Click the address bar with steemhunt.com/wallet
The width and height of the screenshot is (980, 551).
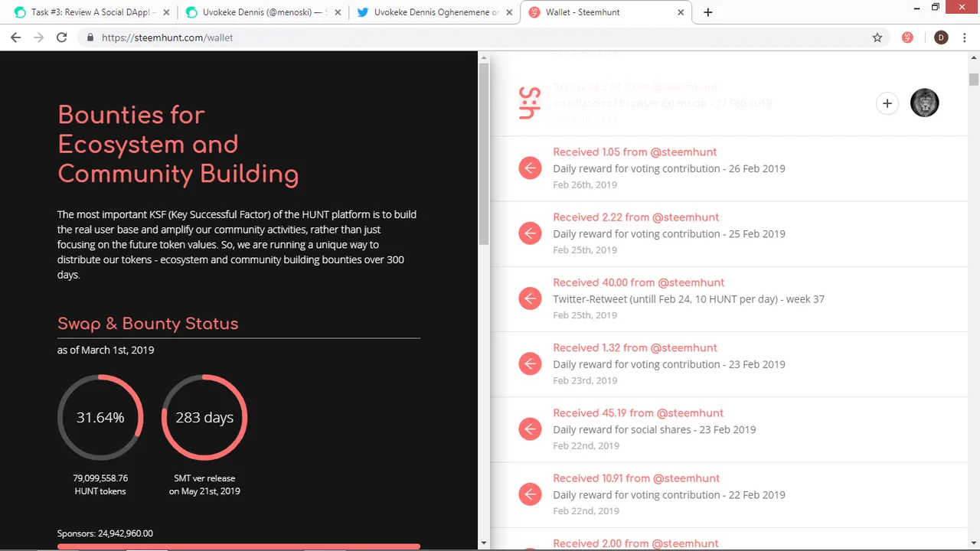coord(459,37)
